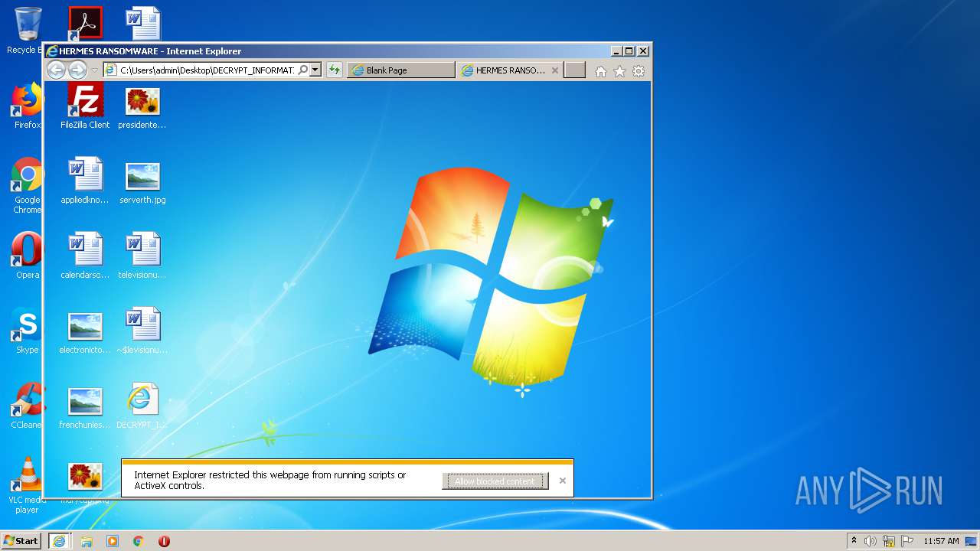Select the CCleaner desktop shortcut
Image resolution: width=980 pixels, height=551 pixels.
tap(27, 406)
